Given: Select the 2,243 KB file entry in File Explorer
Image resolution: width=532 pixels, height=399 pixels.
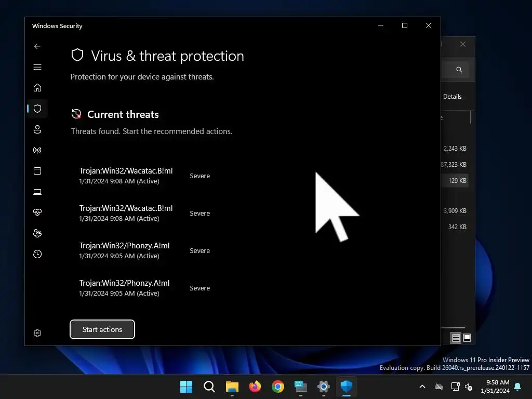Looking at the screenshot, I should [x=455, y=149].
